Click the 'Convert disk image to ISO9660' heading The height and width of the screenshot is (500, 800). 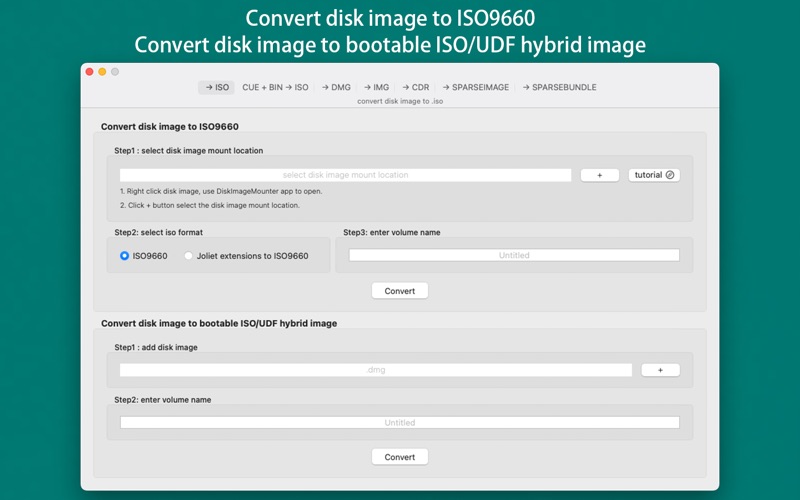pos(169,127)
